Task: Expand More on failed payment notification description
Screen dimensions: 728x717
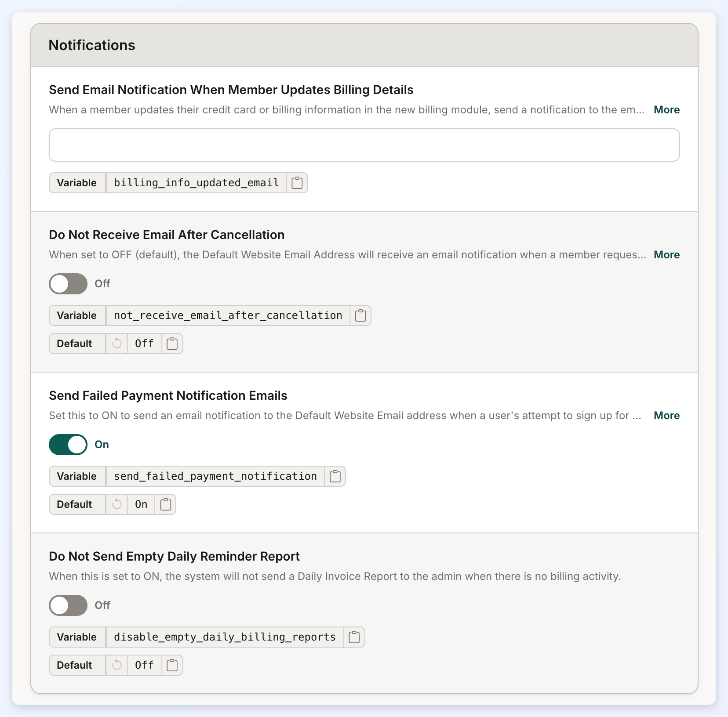Action: 666,416
